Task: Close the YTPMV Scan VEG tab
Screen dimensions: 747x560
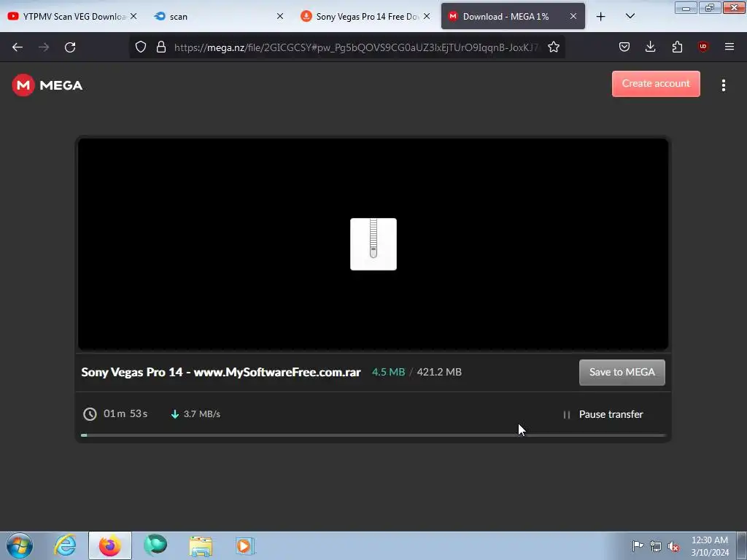Action: 133,16
